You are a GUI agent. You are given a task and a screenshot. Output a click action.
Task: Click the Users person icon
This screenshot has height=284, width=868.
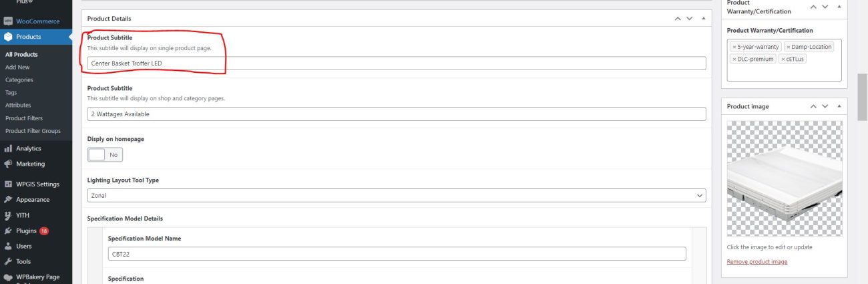(x=8, y=246)
